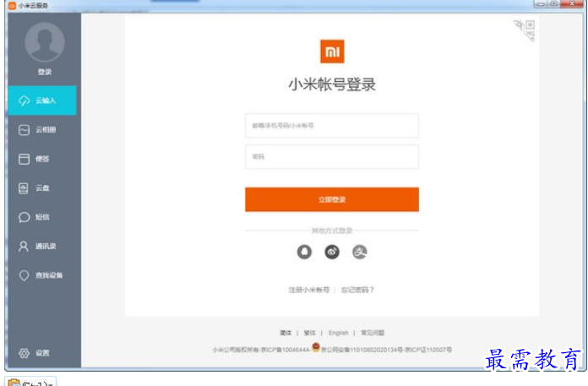The width and height of the screenshot is (588, 386).
Task: Click the orange 立即登录 button
Action: pyautogui.click(x=332, y=199)
